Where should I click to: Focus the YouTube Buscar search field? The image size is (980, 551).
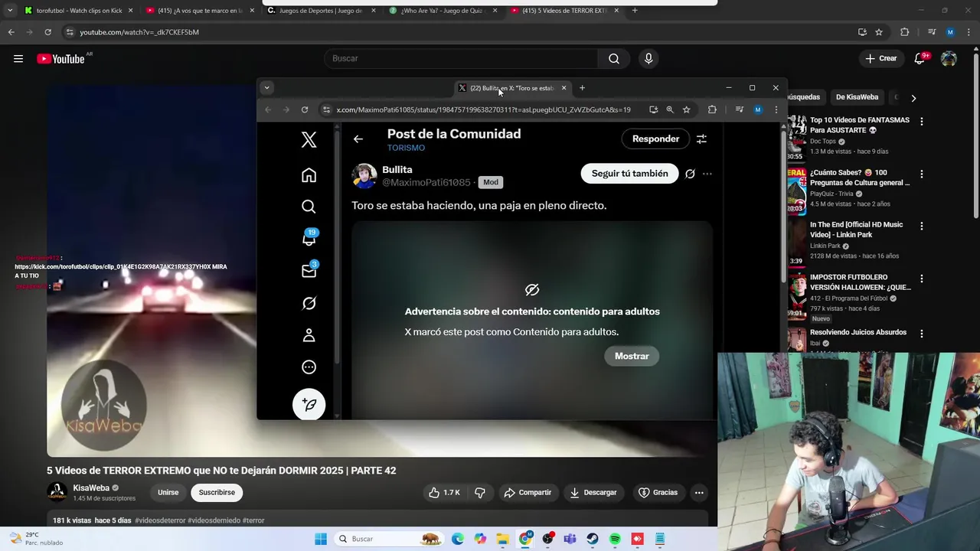460,59
